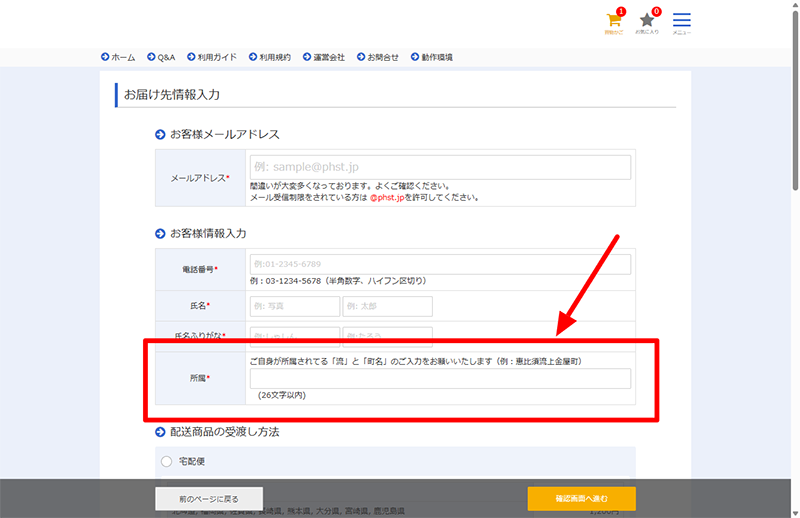Open the Q&A navigation link
The image size is (800, 518).
click(x=161, y=57)
